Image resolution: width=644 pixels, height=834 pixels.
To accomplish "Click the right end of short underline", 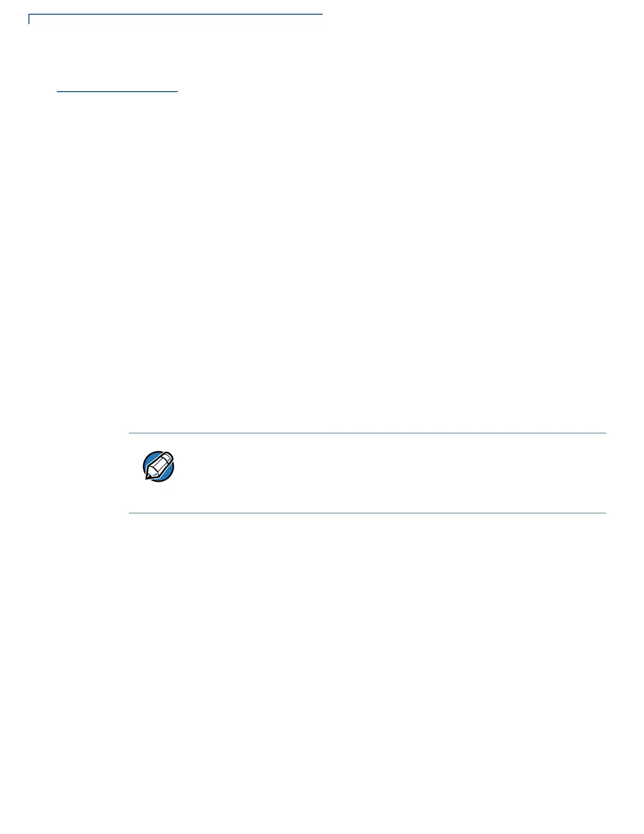I will (x=176, y=92).
